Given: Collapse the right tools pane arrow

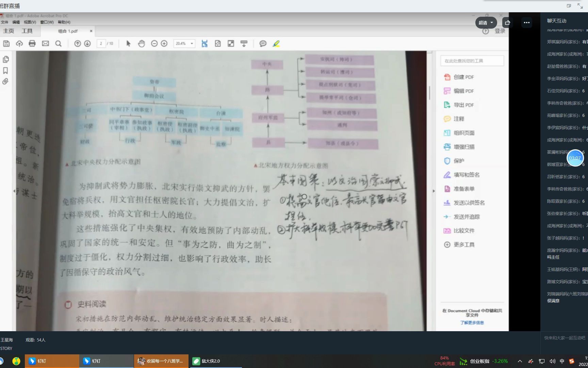Looking at the screenshot, I should point(434,191).
